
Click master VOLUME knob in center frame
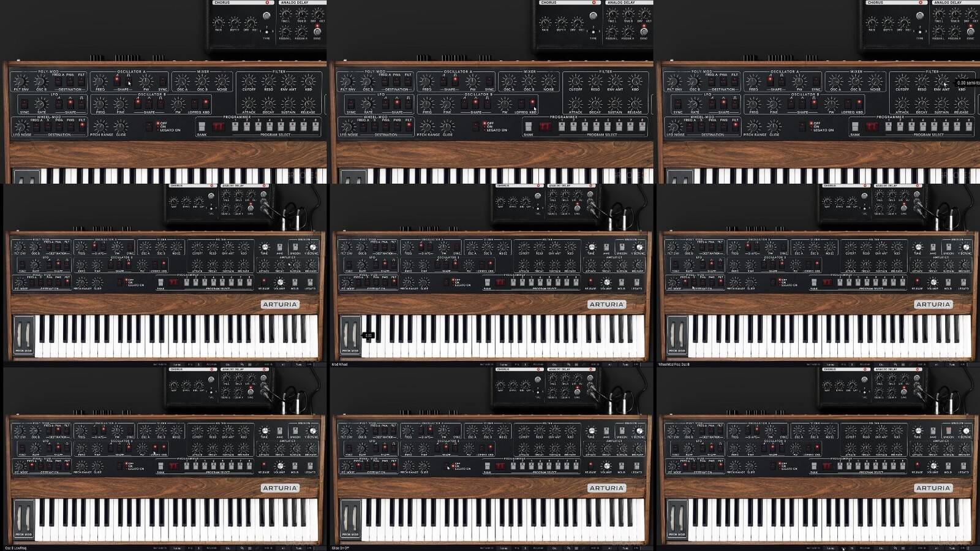pos(606,282)
